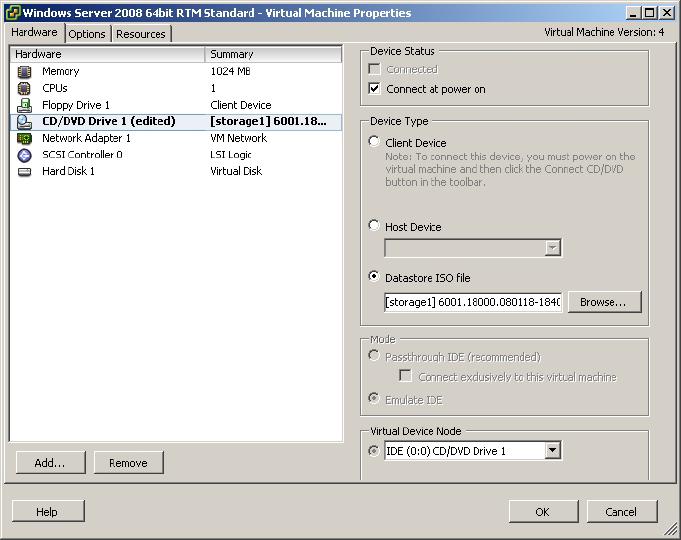Click the CD/DVD Drive 1 disc icon

[24, 122]
